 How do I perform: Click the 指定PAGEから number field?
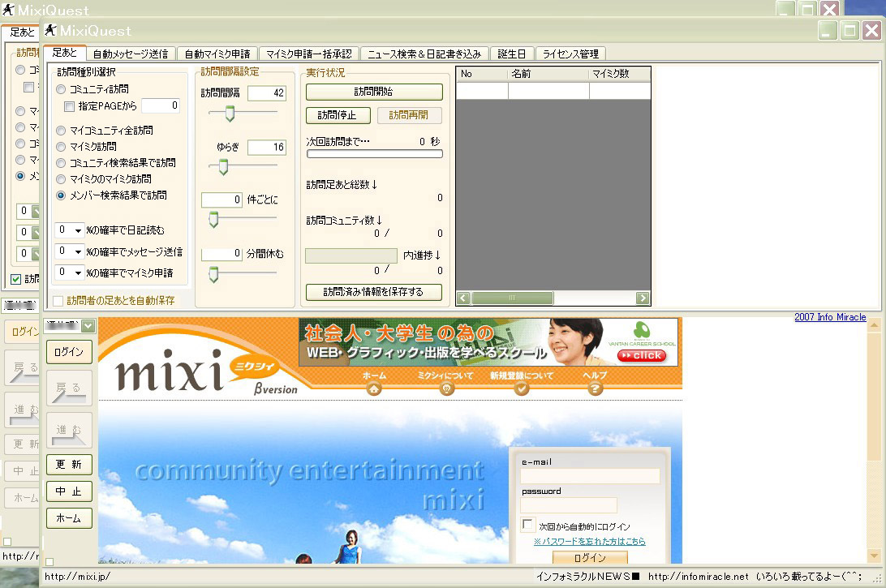pos(161,105)
